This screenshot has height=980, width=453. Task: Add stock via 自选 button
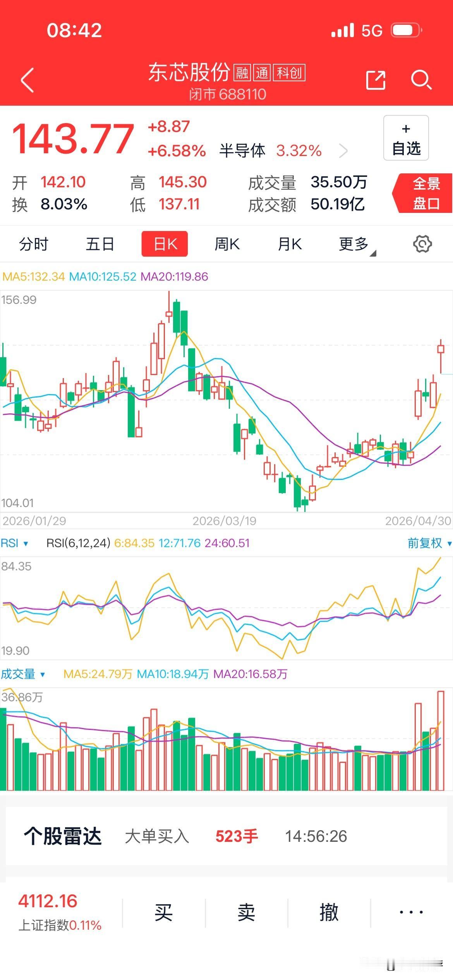[x=406, y=138]
